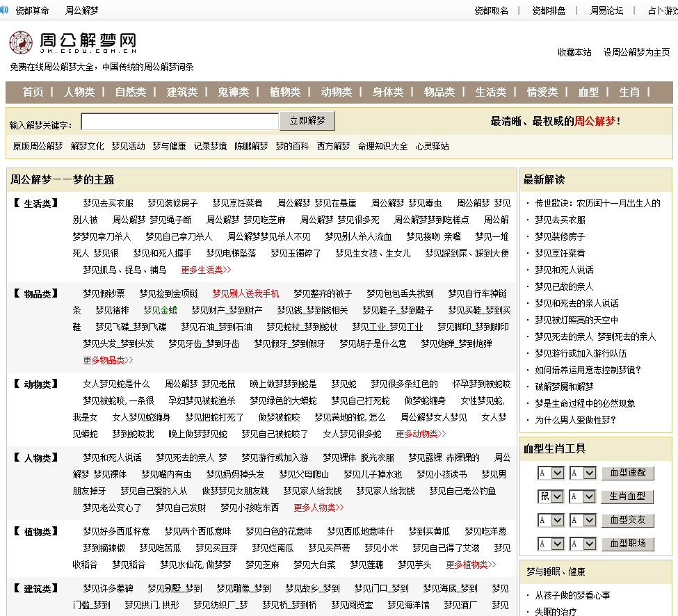678x616 pixels.
Task: Open 记录梦境 link
Action: point(210,146)
